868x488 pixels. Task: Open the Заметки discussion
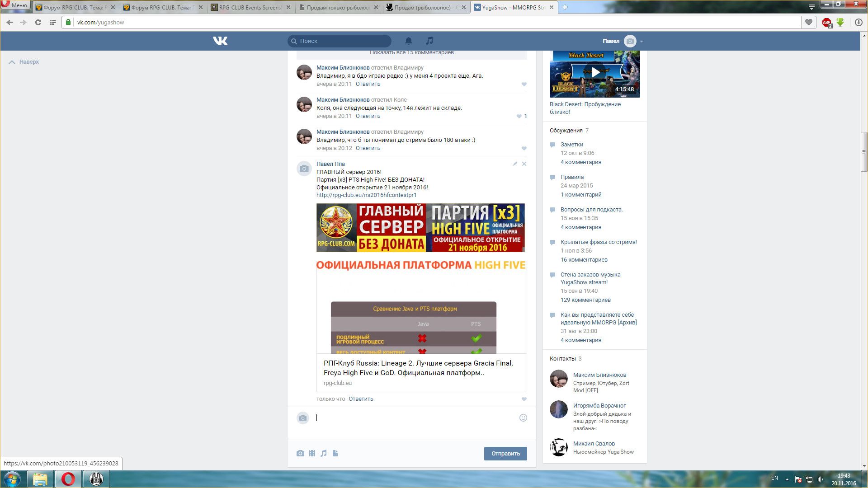coord(572,145)
